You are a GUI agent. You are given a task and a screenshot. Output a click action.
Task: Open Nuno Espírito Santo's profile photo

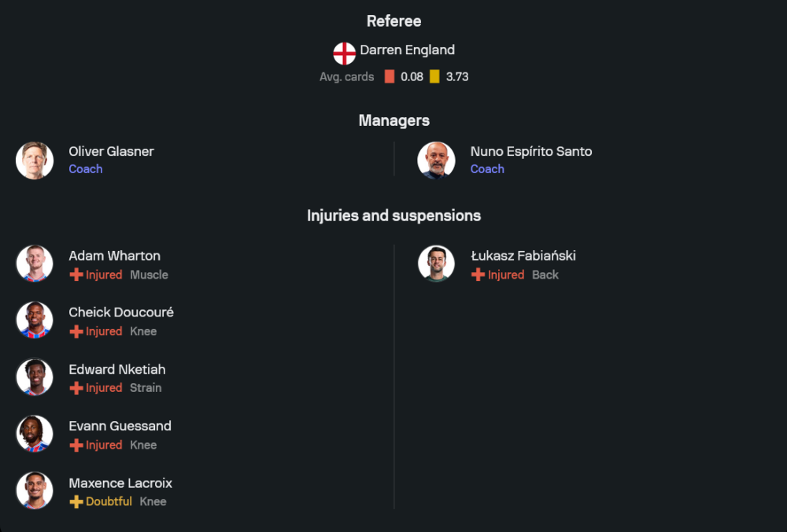(436, 161)
